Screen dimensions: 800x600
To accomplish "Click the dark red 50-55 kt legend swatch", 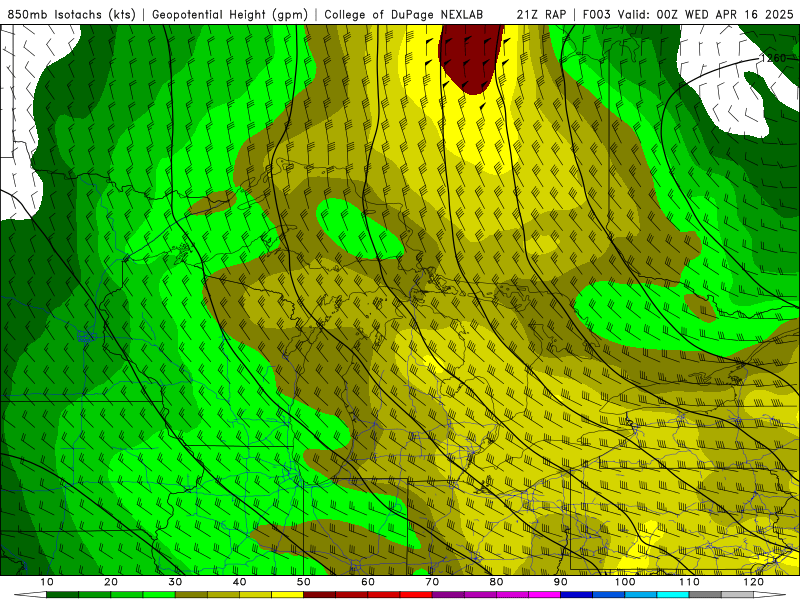I will 319,595.
